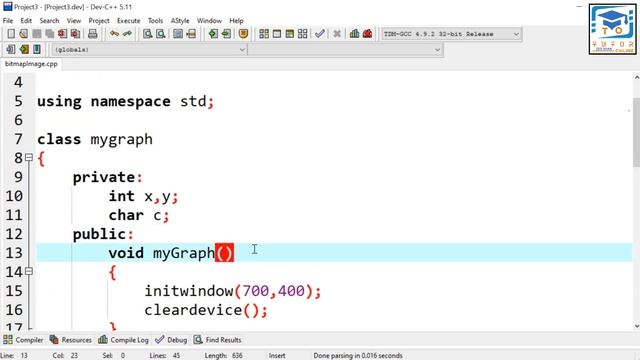Collapse the code fold at line 8
The image size is (640, 360).
click(x=29, y=157)
